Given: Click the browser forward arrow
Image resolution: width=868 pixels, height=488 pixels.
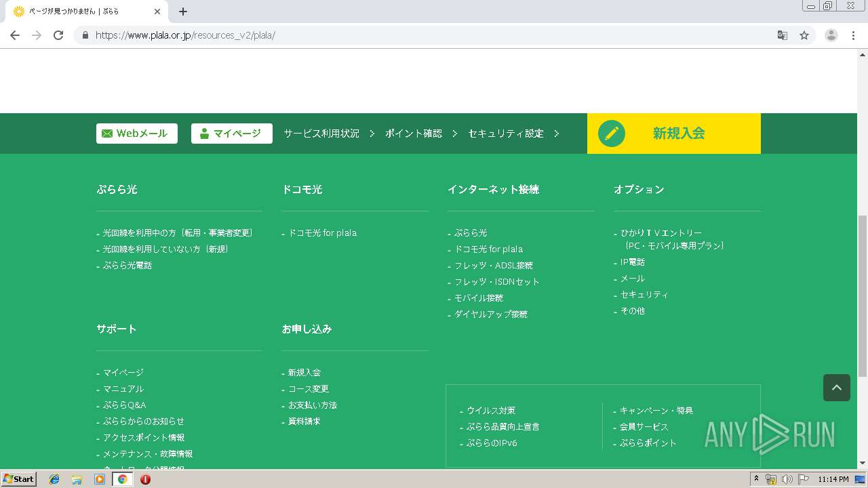Looking at the screenshot, I should click(x=37, y=35).
